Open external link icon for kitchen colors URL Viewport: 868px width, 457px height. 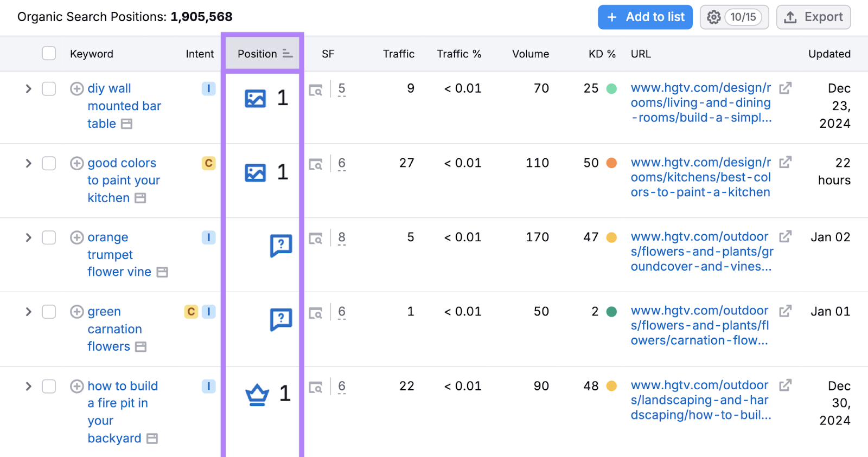click(785, 162)
